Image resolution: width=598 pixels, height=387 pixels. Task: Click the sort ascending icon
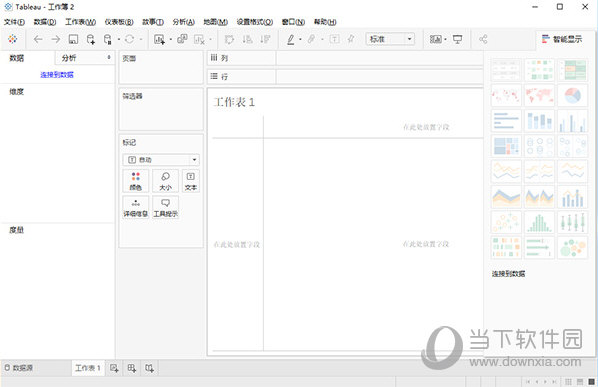click(248, 39)
